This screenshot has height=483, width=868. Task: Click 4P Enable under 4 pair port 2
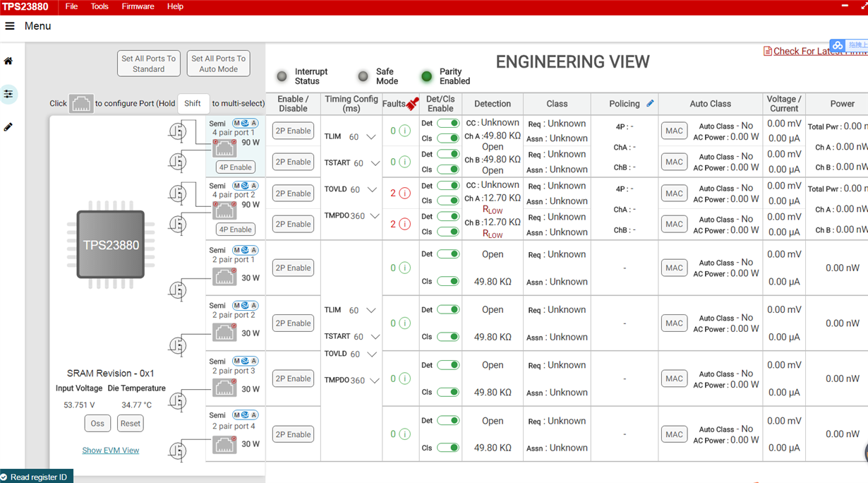[x=235, y=229]
